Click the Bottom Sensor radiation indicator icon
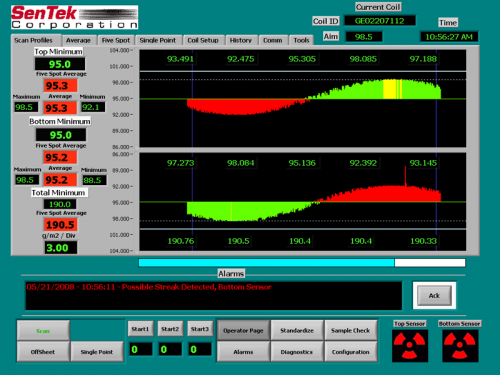The height and width of the screenshot is (375, 500). pos(460,346)
